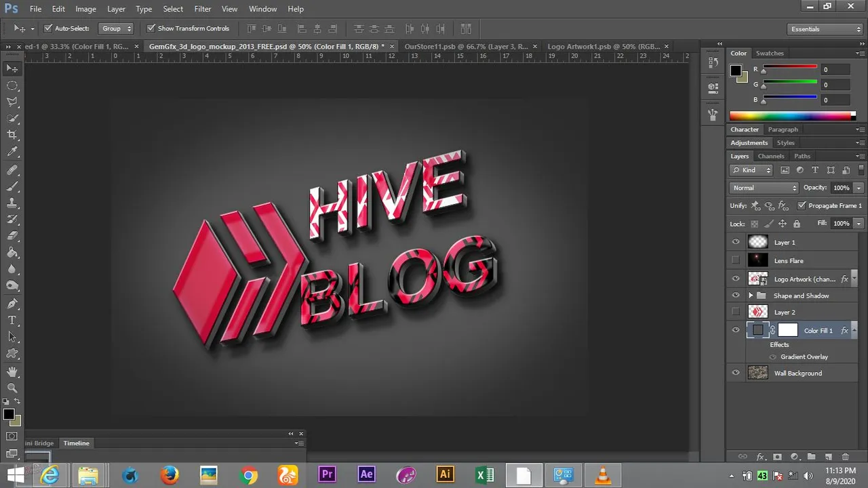Select the History Brush tool
The image size is (868, 488).
click(x=12, y=220)
